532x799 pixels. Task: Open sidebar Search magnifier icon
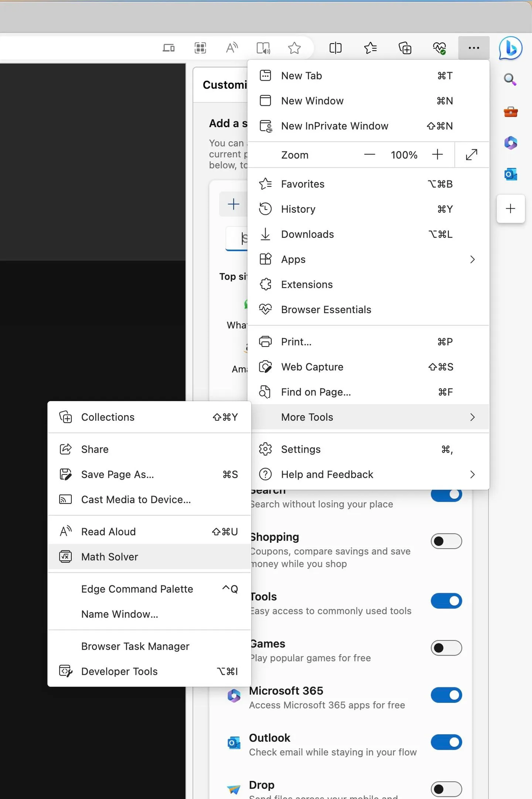(510, 79)
